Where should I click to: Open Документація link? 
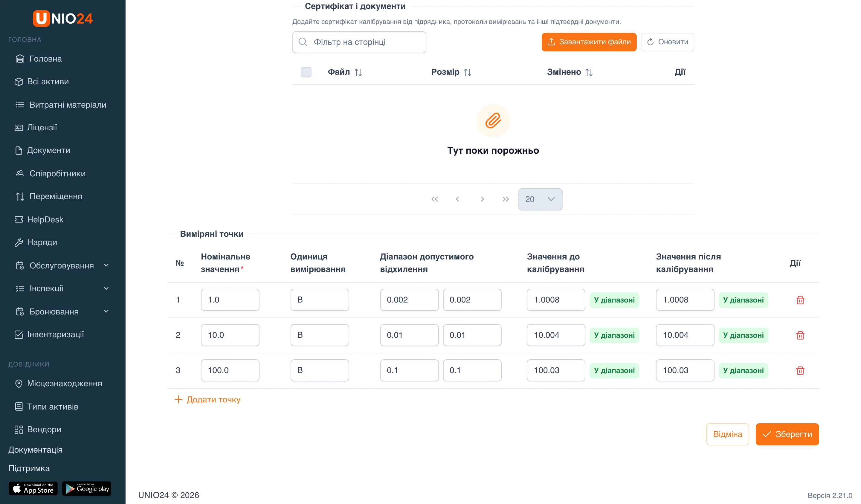click(36, 450)
